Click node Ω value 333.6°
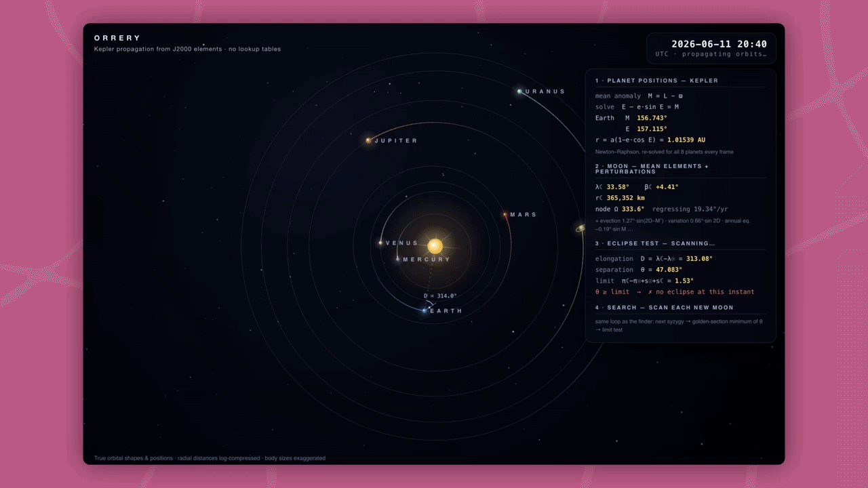The width and height of the screenshot is (868, 488). [x=633, y=209]
